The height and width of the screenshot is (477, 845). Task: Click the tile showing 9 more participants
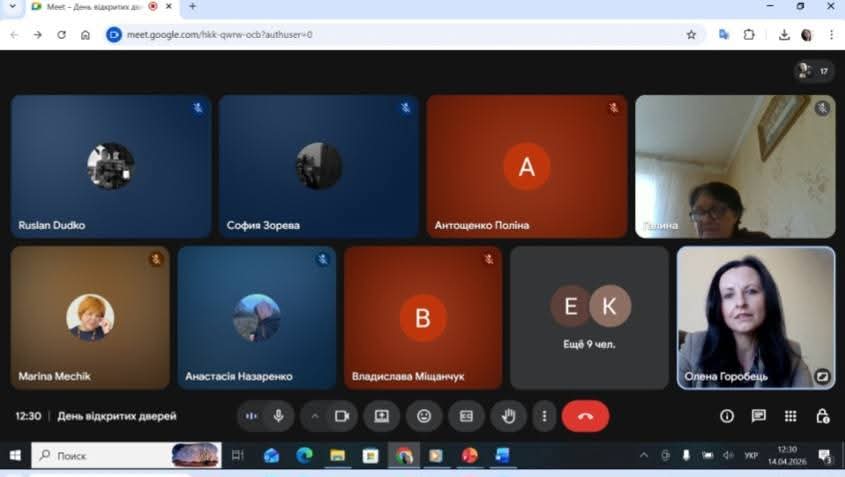(x=589, y=318)
